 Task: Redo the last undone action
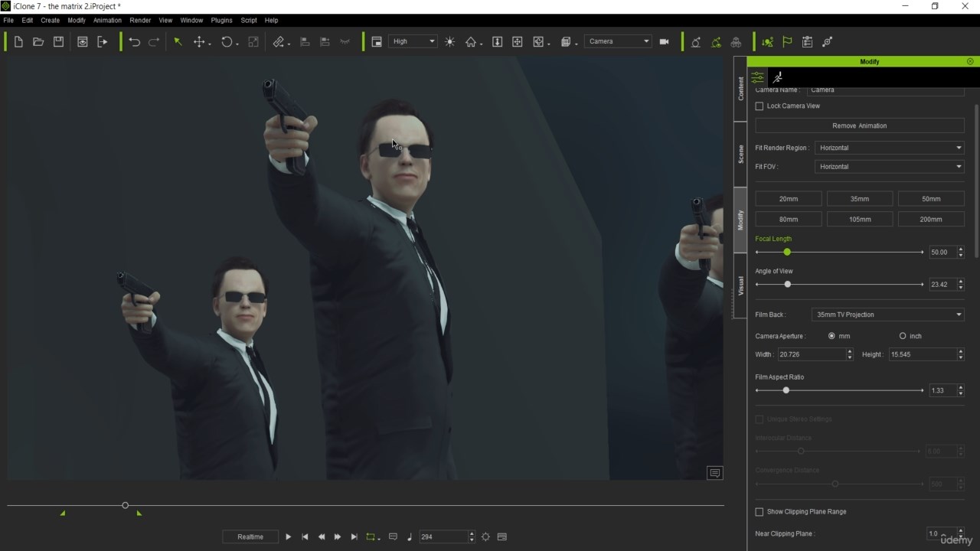pos(154,42)
